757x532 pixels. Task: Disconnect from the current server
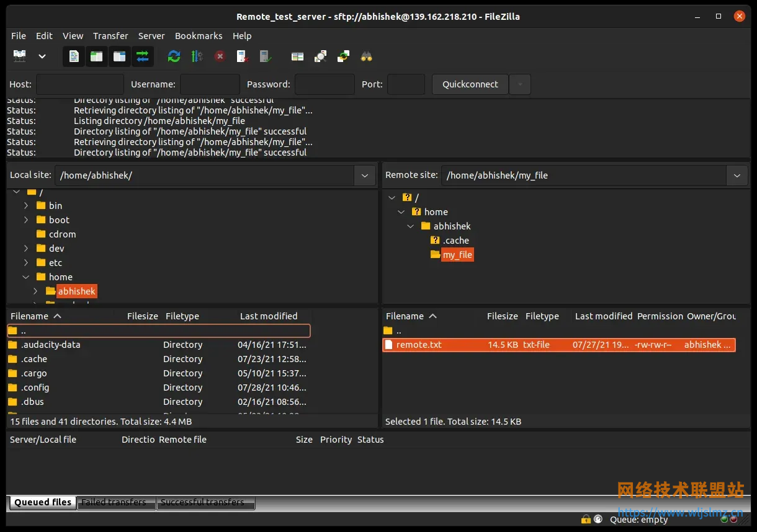(243, 56)
